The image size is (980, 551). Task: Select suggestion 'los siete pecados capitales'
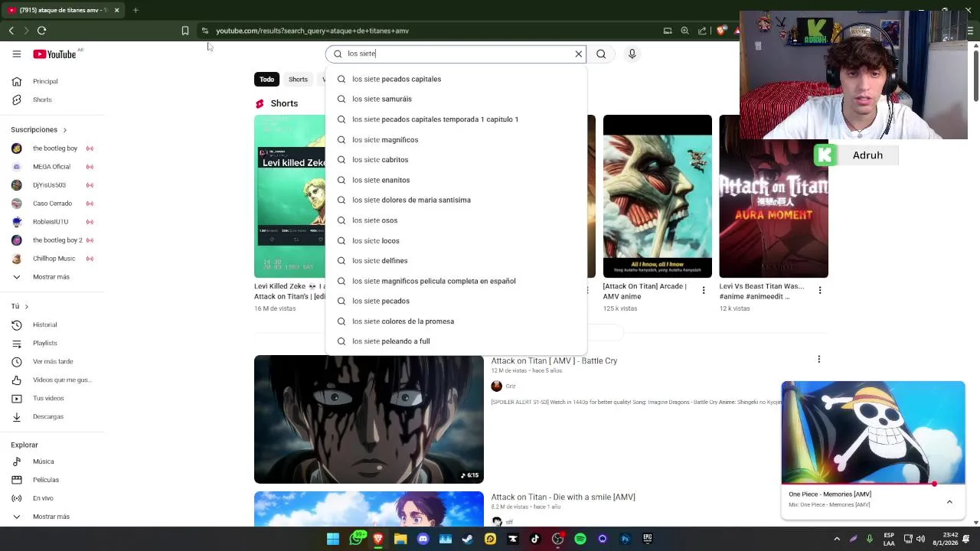pyautogui.click(x=456, y=79)
